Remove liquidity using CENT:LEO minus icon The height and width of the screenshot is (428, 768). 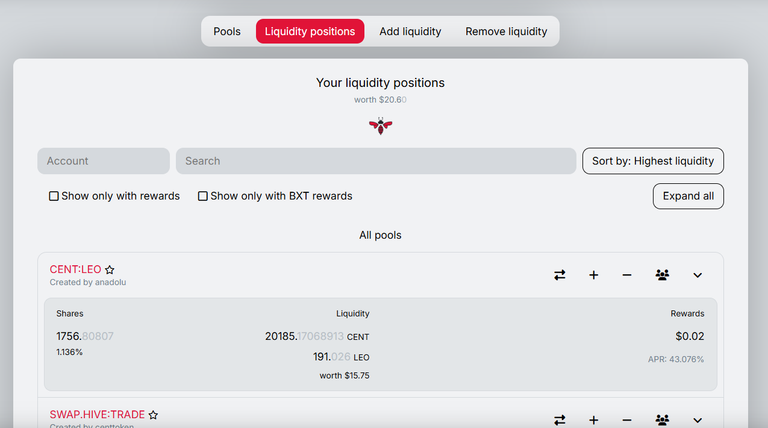coord(627,275)
